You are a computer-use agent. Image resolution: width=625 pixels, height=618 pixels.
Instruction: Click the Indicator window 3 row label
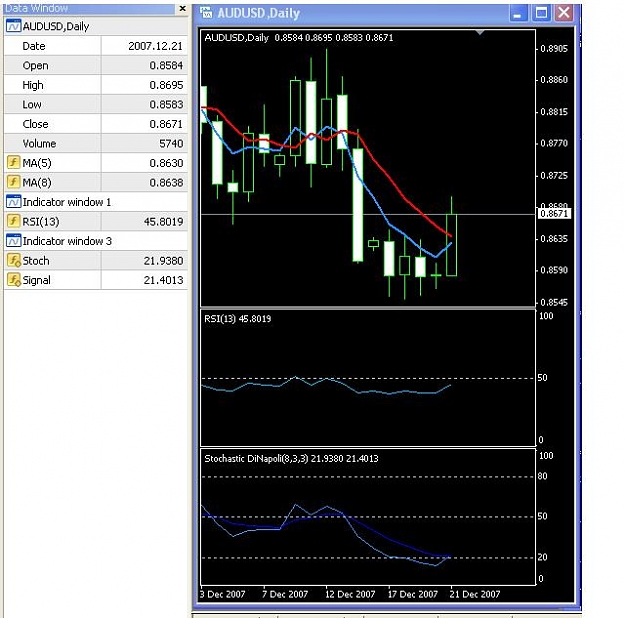tap(67, 241)
